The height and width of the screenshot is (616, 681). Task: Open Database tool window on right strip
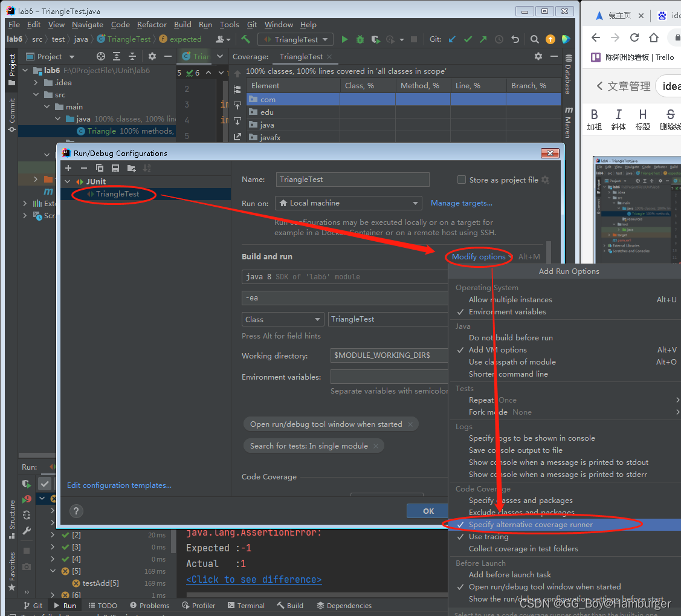coord(568,74)
